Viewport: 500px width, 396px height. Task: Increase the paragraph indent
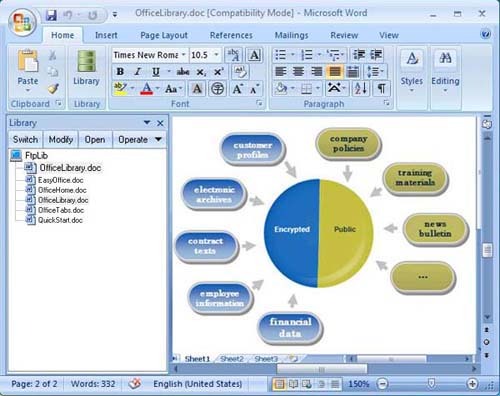point(376,55)
